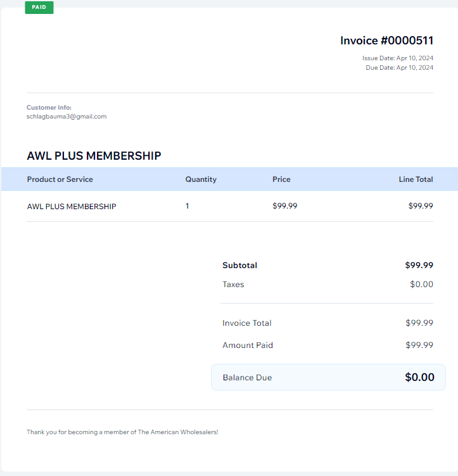Click the $99.99 line total value
The width and height of the screenshot is (458, 476).
[x=421, y=206]
